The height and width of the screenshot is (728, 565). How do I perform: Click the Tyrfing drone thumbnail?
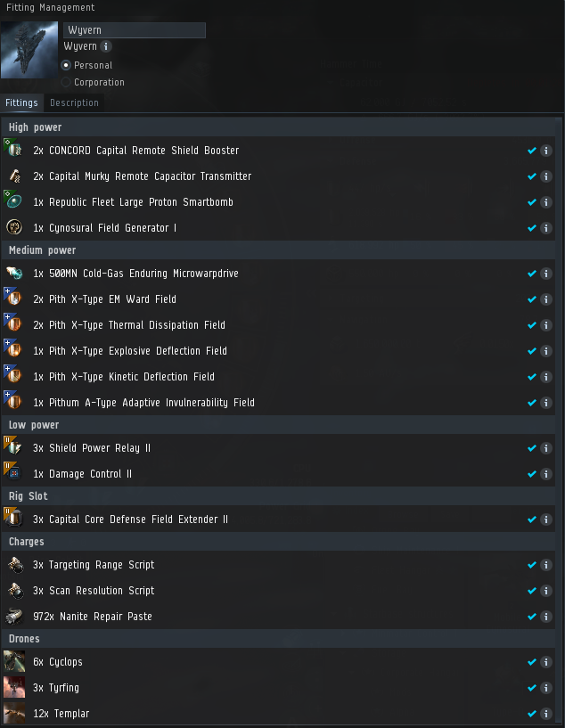(14, 687)
